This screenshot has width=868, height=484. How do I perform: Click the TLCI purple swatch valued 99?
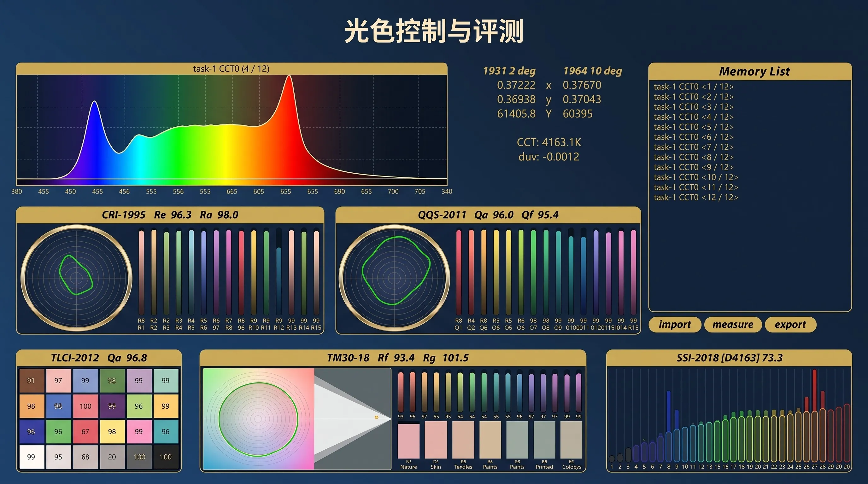(112, 406)
